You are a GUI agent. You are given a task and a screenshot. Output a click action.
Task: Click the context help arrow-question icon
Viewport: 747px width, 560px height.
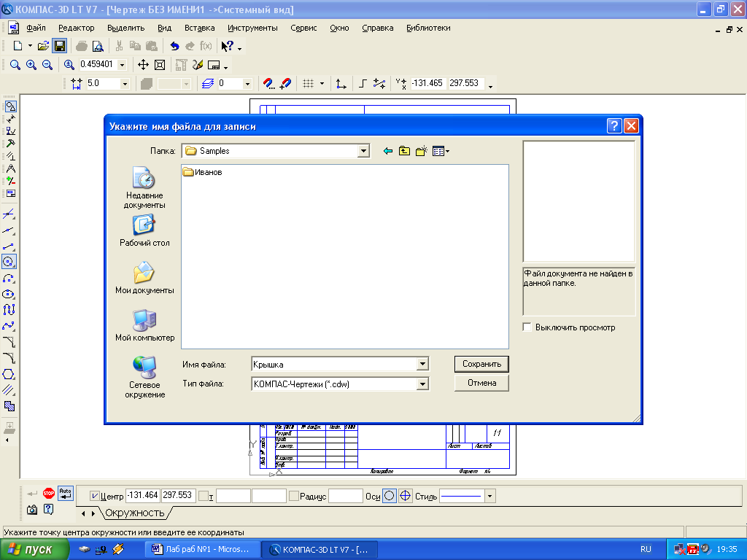coord(228,46)
